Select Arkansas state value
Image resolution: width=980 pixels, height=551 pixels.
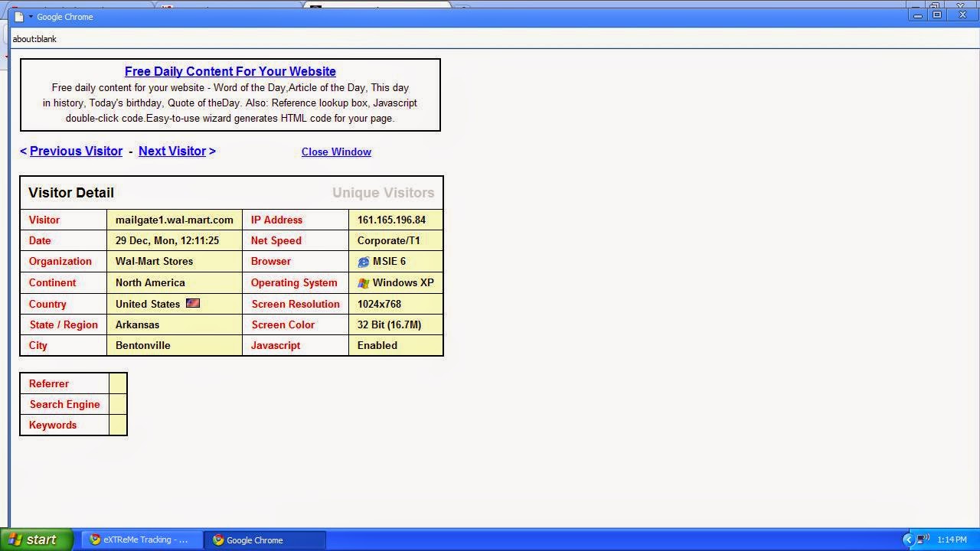[137, 324]
